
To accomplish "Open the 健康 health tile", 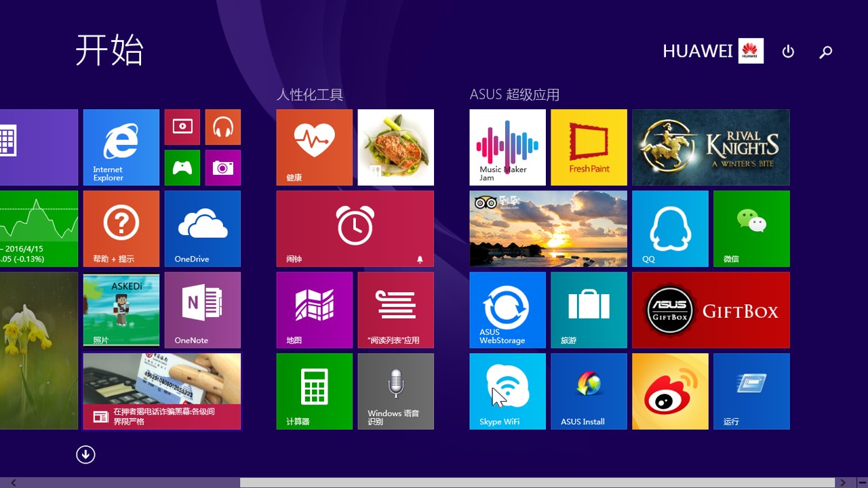I will [x=315, y=147].
